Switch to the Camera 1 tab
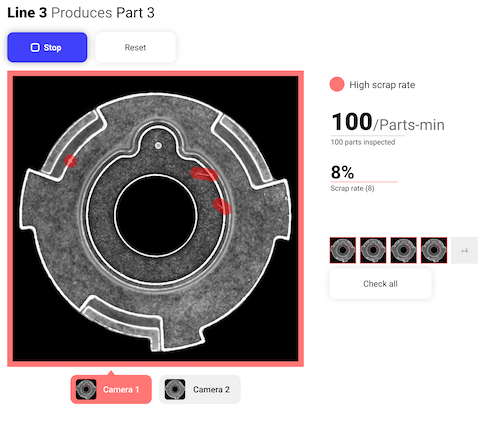Image resolution: width=500 pixels, height=421 pixels. (111, 389)
